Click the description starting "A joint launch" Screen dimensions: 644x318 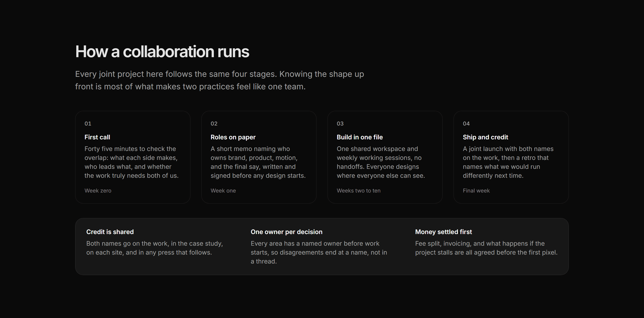tap(508, 162)
